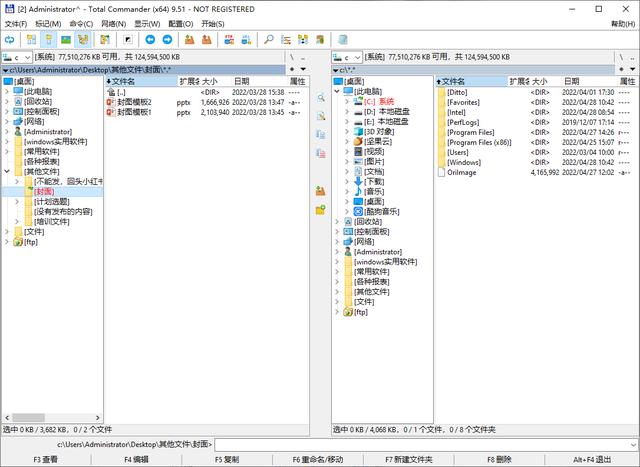
Task: Open the right panel drive dropdown
Action: (347, 58)
